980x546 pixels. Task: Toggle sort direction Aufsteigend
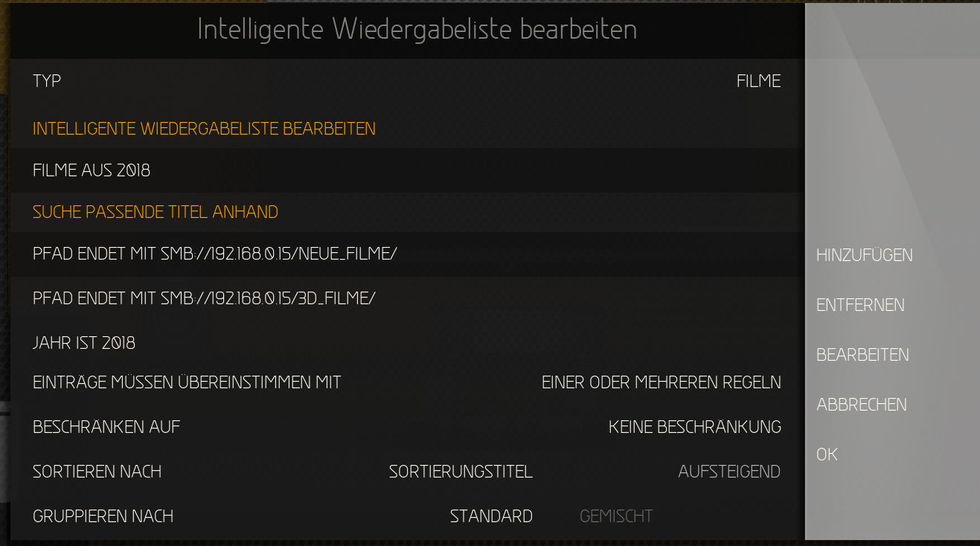(x=729, y=472)
